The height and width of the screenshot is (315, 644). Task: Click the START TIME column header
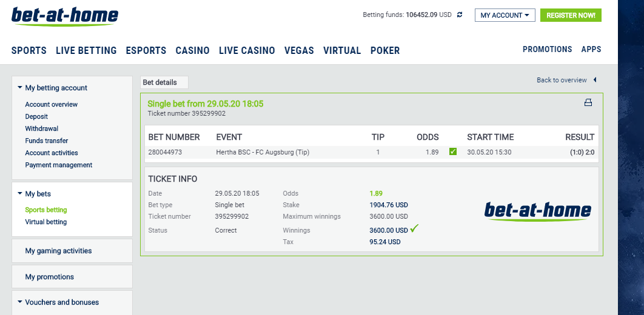tap(491, 137)
